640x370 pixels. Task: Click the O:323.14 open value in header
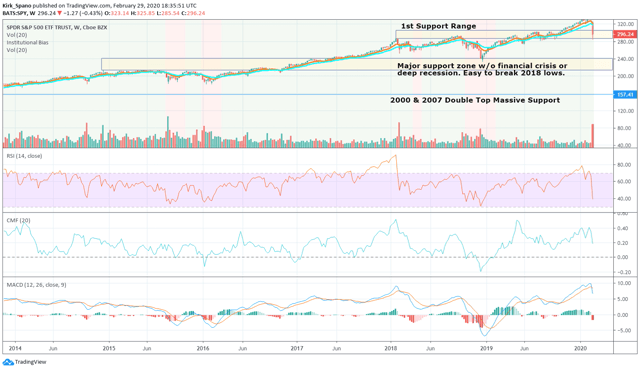(117, 13)
